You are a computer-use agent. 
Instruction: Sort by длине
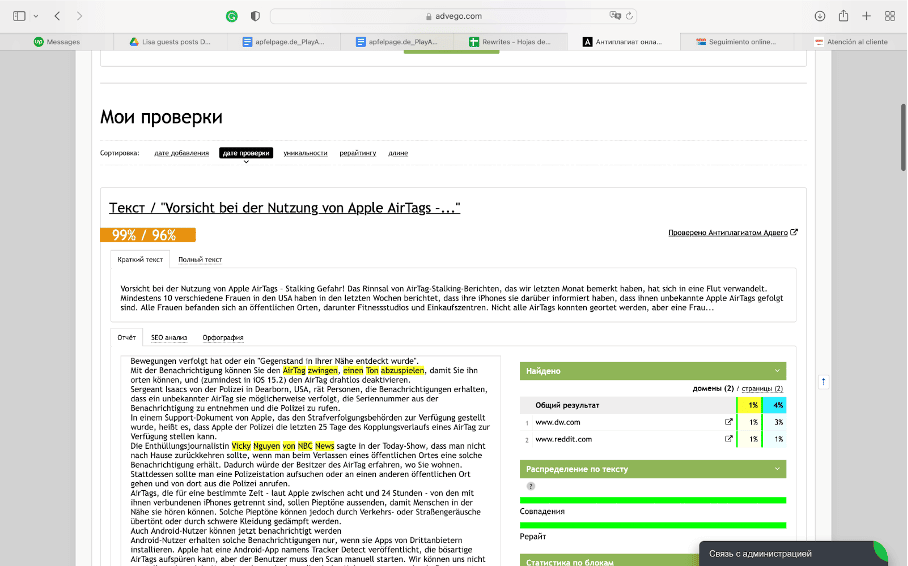398,153
